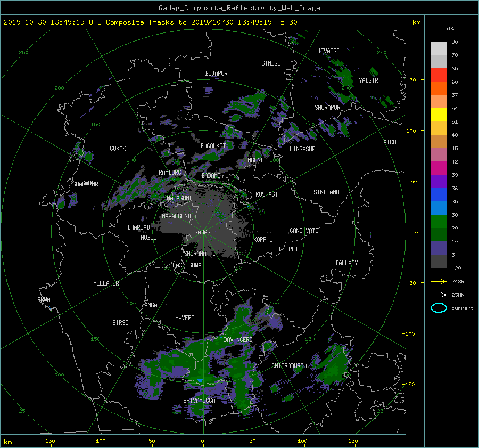Click the cyan current storm ellipse icon

(x=439, y=308)
